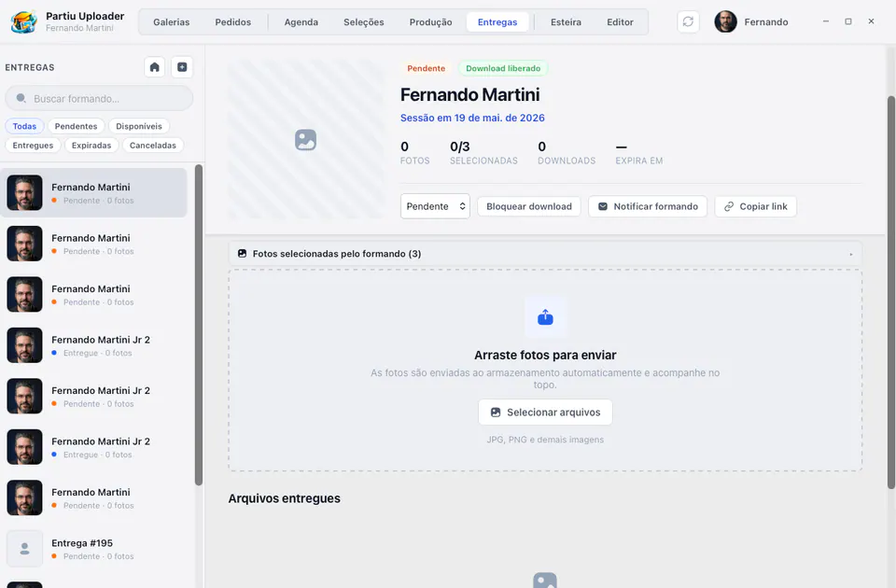Click the Fernando username in header
The image size is (896, 588).
[765, 22]
